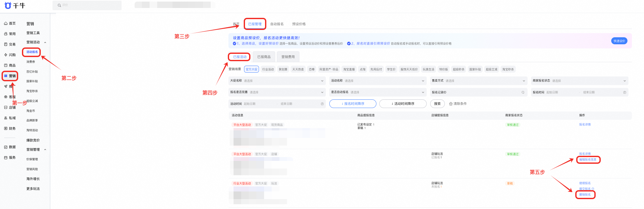This screenshot has width=644, height=209.
Task: Open the 已报活动 sub-tab
Action: [x=240, y=57]
